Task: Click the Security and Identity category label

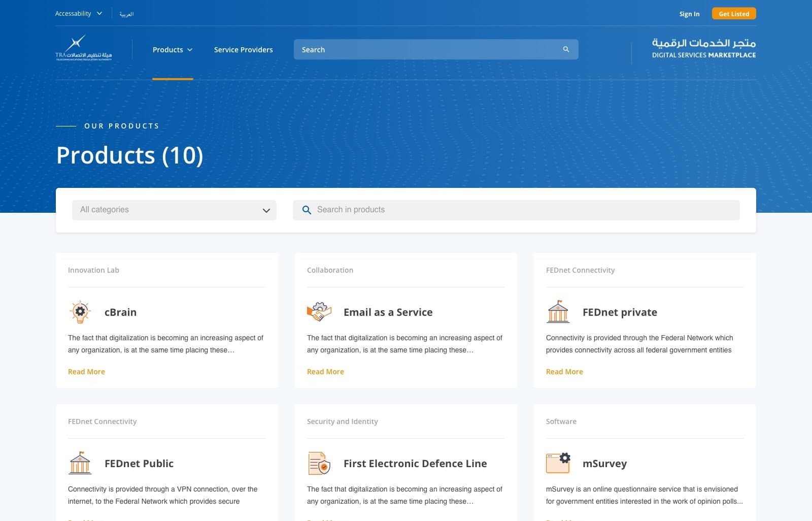Action: 342,421
